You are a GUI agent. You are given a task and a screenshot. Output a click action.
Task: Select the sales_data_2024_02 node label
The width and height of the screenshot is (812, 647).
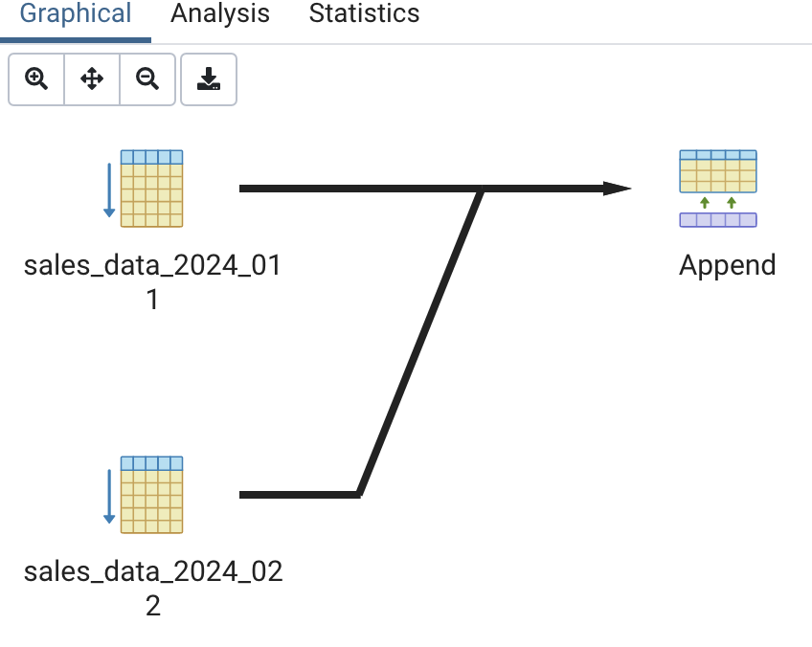[x=152, y=571]
